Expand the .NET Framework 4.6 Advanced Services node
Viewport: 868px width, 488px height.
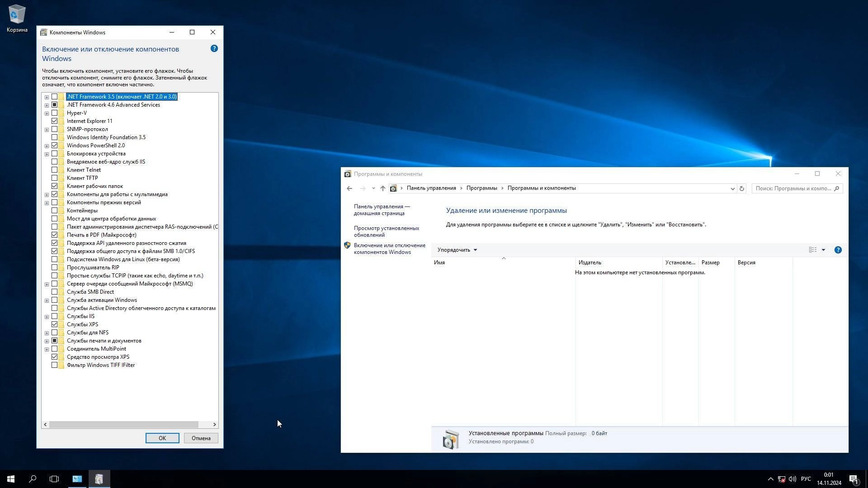pyautogui.click(x=47, y=105)
